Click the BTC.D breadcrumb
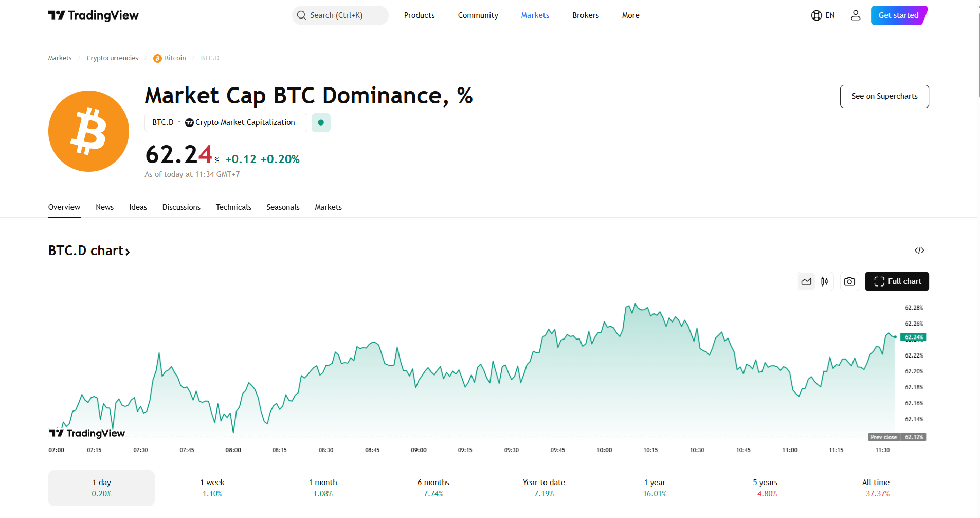The width and height of the screenshot is (980, 518). (210, 58)
